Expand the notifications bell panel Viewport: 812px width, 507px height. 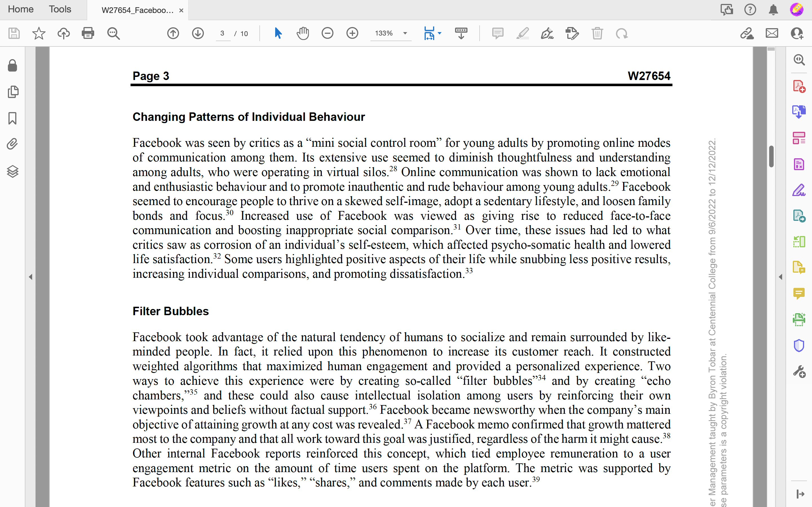[773, 9]
